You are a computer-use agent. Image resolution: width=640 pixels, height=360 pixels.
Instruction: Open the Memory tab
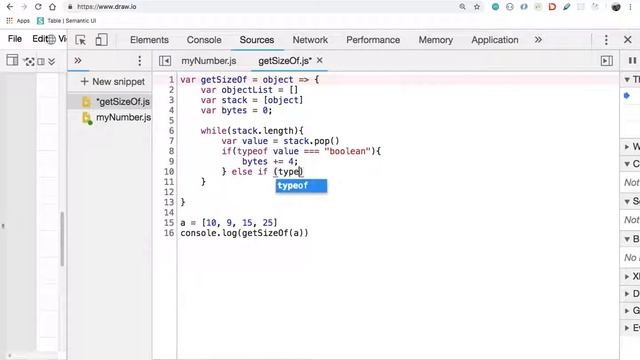(436, 40)
